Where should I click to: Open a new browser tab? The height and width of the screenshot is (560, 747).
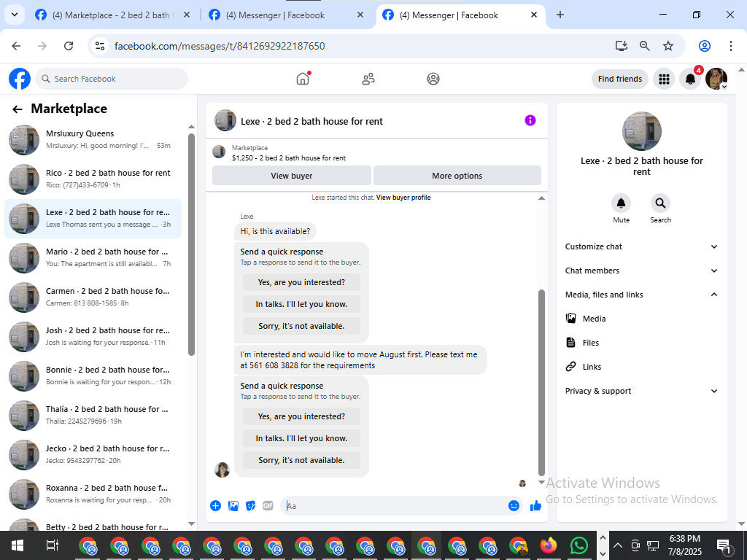(x=560, y=15)
